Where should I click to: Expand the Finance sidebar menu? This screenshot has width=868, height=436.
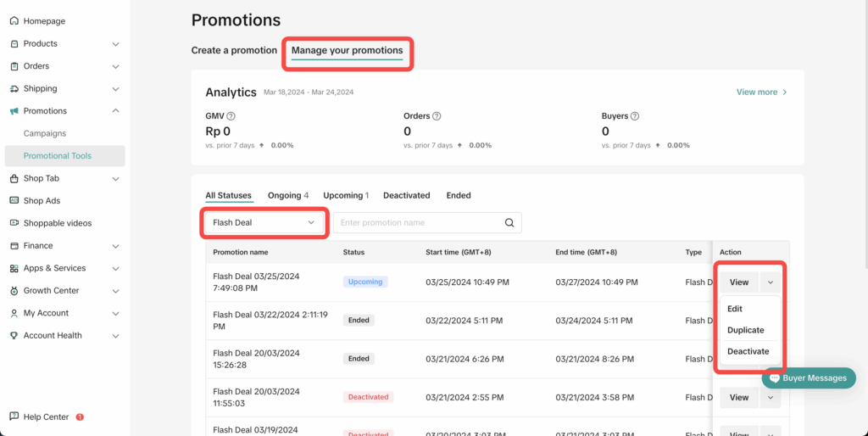point(115,246)
